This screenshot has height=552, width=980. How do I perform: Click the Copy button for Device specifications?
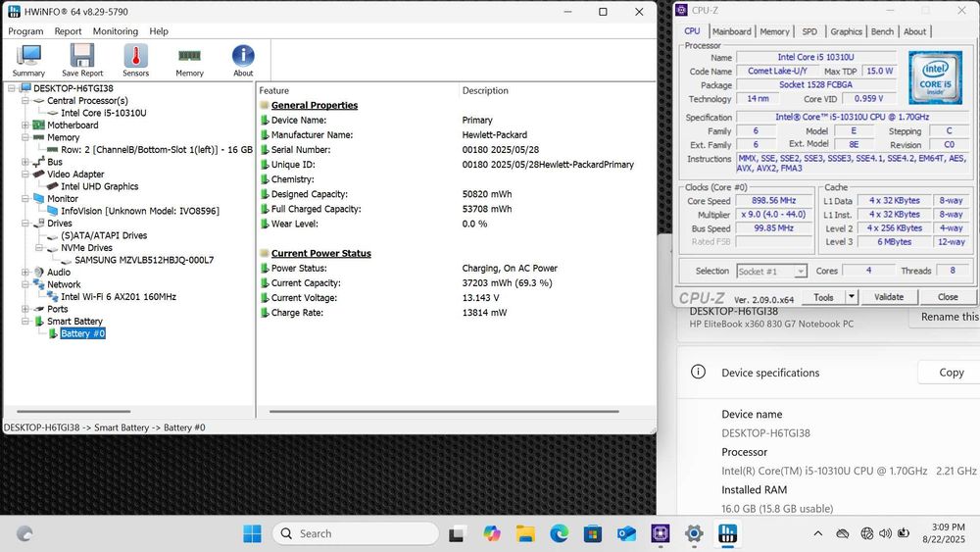coord(951,373)
